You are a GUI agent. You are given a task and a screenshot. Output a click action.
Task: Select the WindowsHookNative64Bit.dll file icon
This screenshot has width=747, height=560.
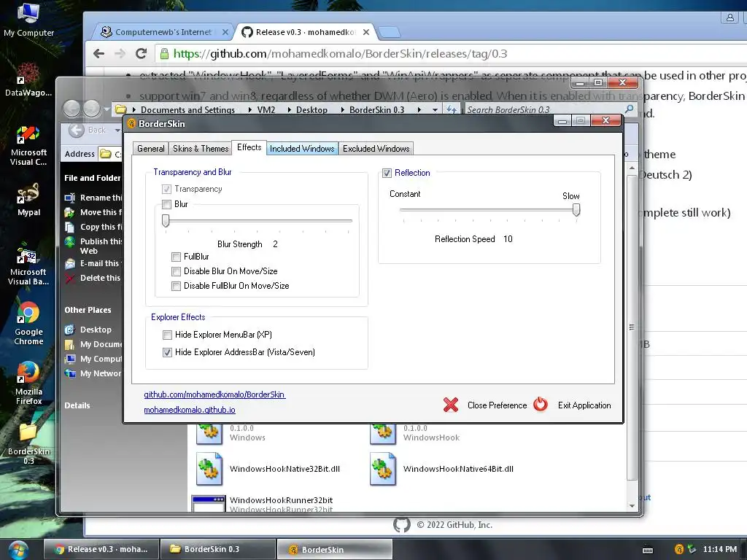click(x=383, y=469)
